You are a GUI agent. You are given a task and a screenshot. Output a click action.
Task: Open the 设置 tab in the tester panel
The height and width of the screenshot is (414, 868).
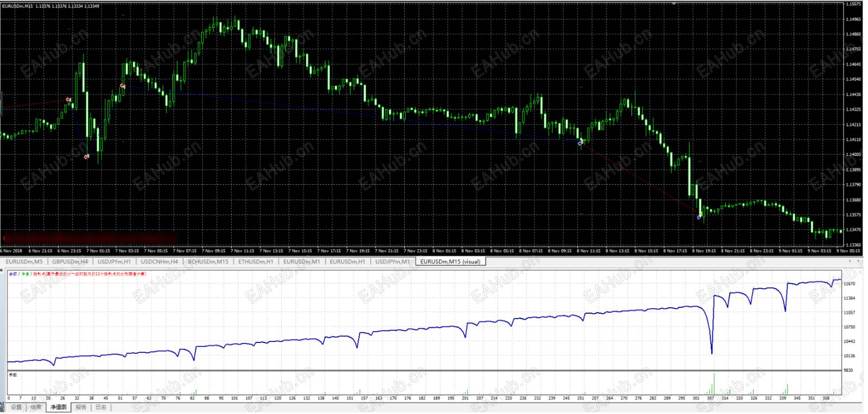[x=16, y=407]
